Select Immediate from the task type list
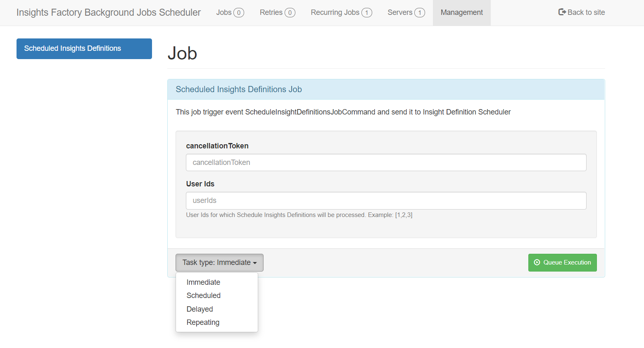 point(203,282)
